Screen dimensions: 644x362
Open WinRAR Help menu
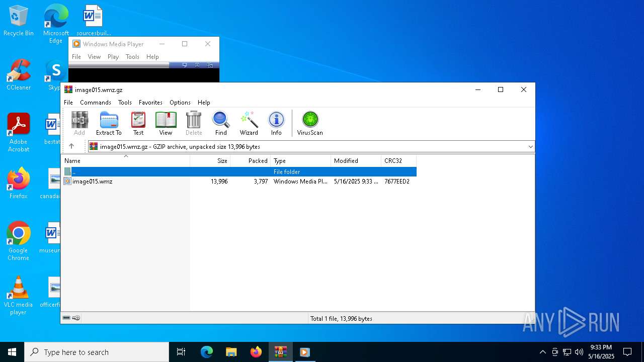point(204,102)
